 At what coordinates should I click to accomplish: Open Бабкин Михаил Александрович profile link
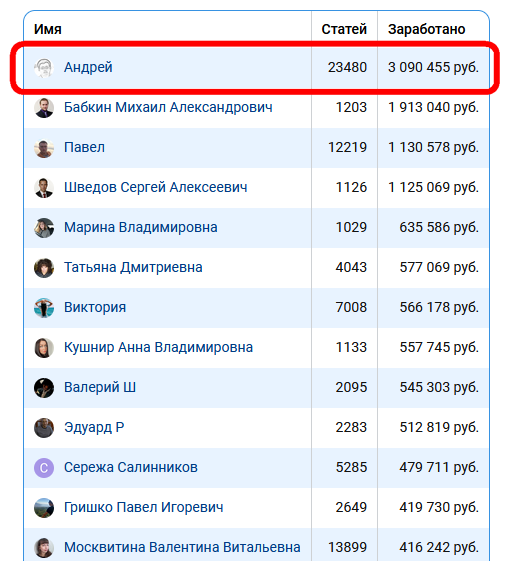click(168, 107)
